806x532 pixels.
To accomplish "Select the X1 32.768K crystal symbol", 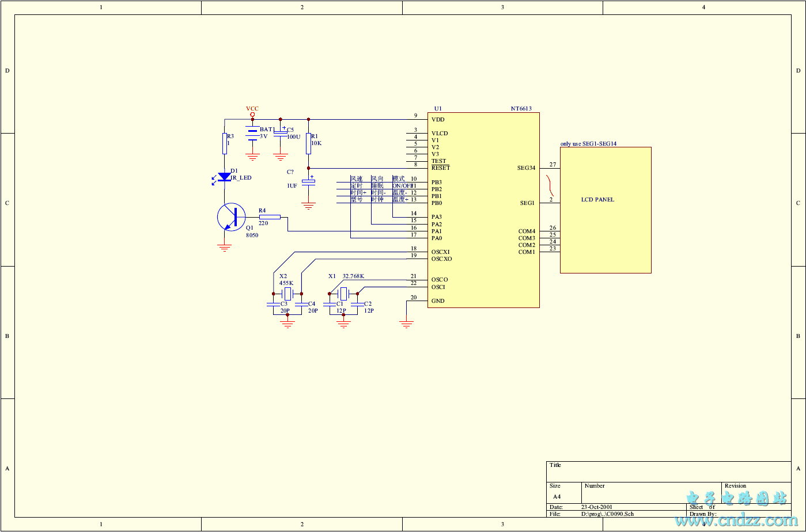I will coord(343,294).
